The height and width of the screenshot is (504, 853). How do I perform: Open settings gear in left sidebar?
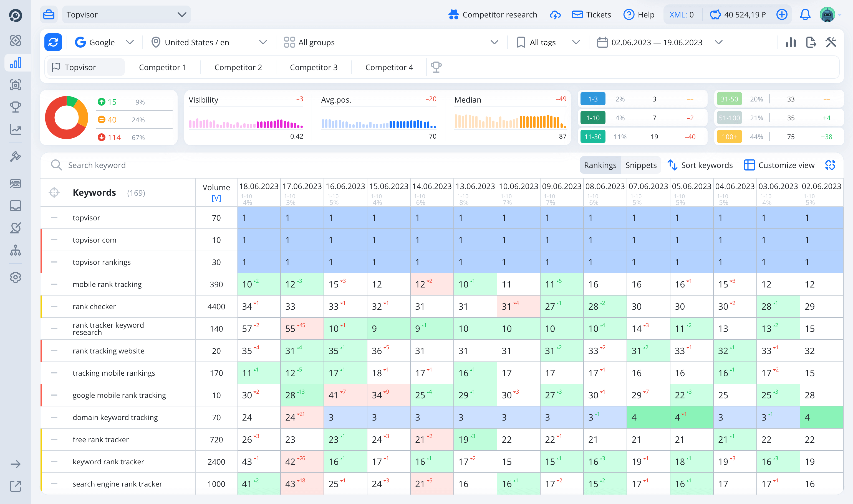click(15, 278)
